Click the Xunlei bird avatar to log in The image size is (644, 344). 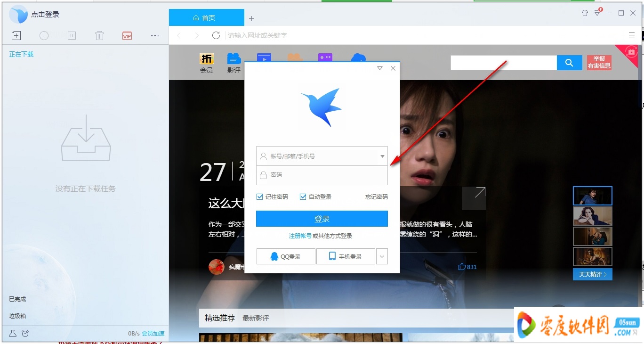(18, 15)
